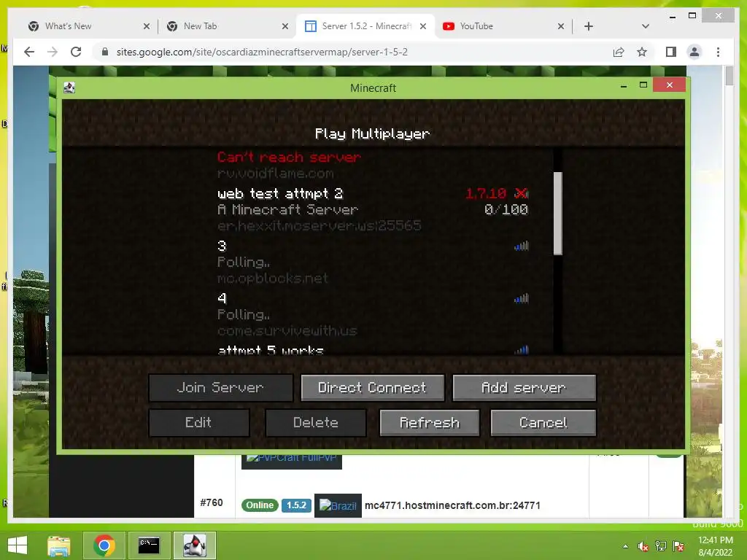Click the Online status badge for #760
747x560 pixels.
[x=260, y=505]
